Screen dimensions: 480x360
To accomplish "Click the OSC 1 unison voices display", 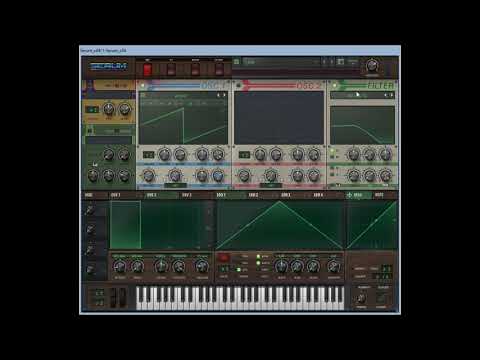I will pyautogui.click(x=148, y=155).
